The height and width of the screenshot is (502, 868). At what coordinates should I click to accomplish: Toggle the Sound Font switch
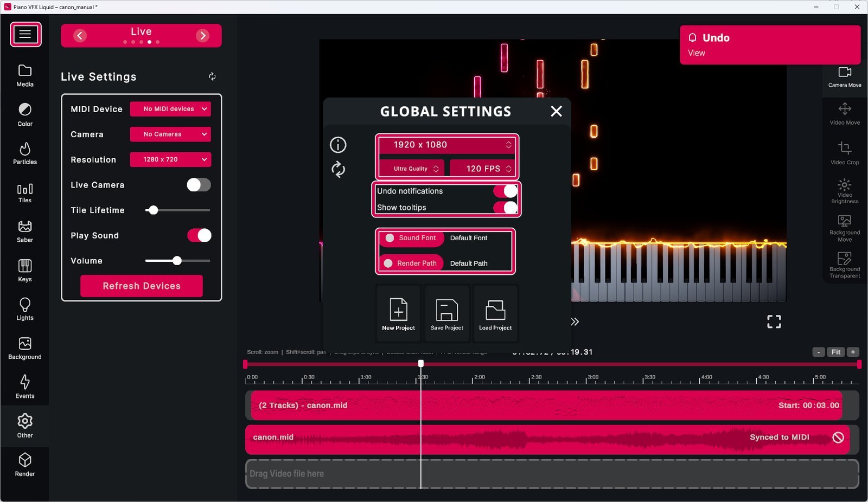(411, 238)
